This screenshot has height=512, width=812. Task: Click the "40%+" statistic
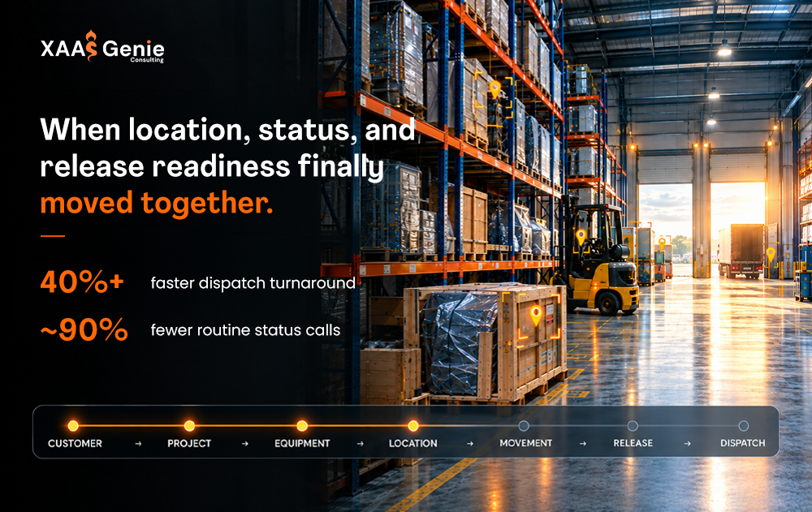coord(82,282)
